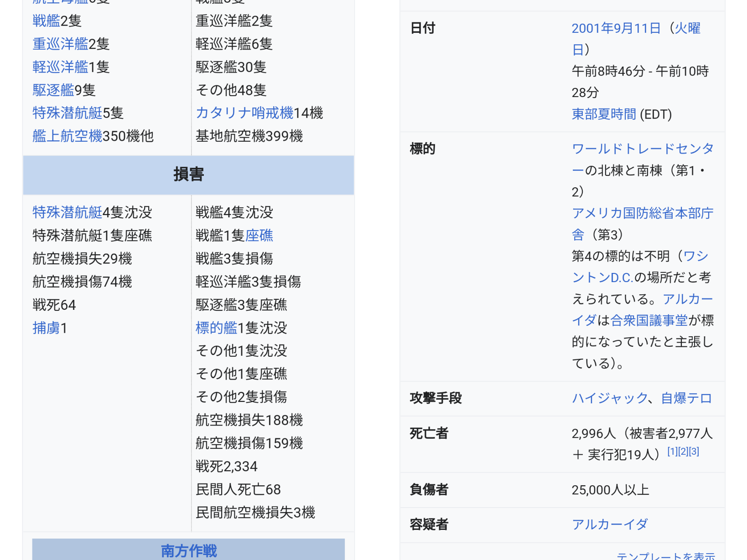Open citation reference [1]

point(672,452)
